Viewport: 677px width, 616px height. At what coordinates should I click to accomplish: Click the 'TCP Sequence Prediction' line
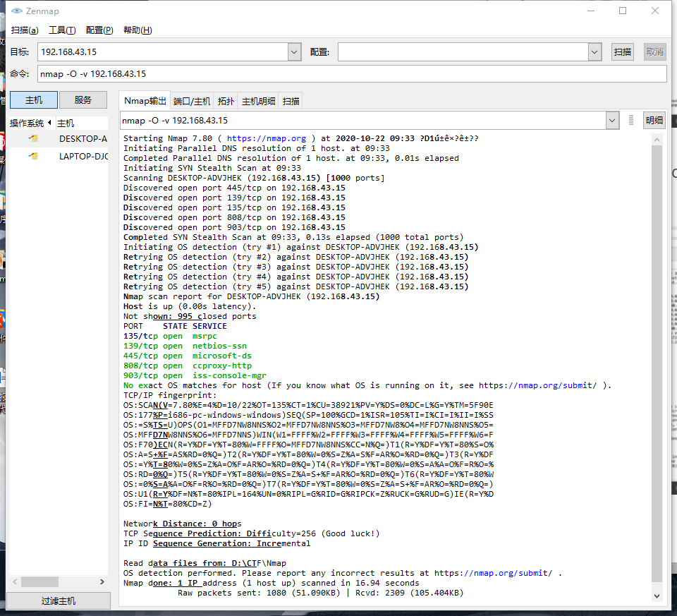click(x=251, y=533)
